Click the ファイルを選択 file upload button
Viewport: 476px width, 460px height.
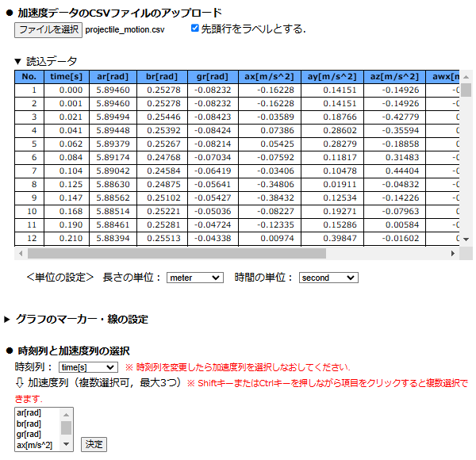tap(48, 29)
